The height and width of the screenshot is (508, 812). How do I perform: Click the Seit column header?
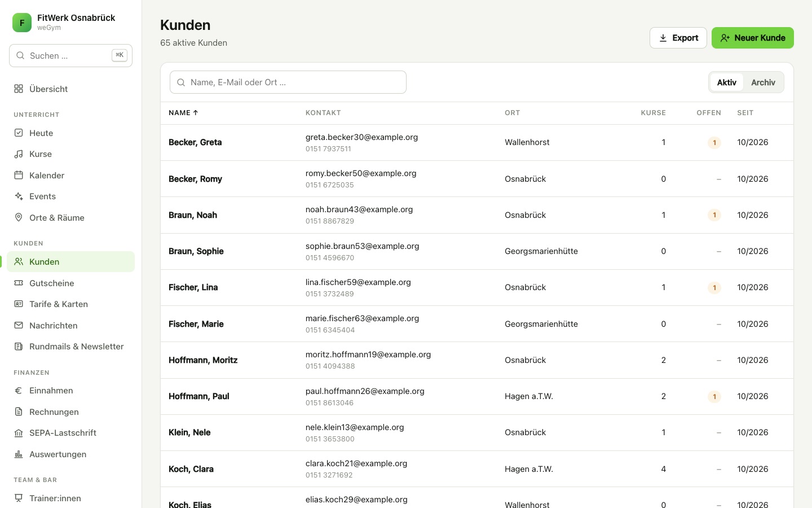point(745,113)
